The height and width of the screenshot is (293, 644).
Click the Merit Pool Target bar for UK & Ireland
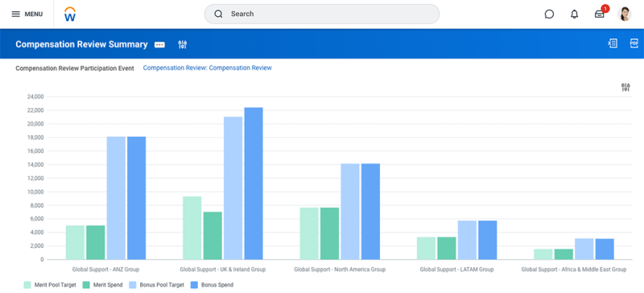click(192, 228)
